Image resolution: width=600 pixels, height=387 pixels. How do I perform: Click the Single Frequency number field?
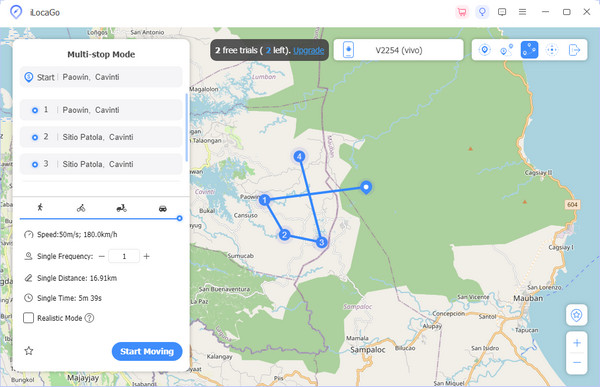[124, 256]
